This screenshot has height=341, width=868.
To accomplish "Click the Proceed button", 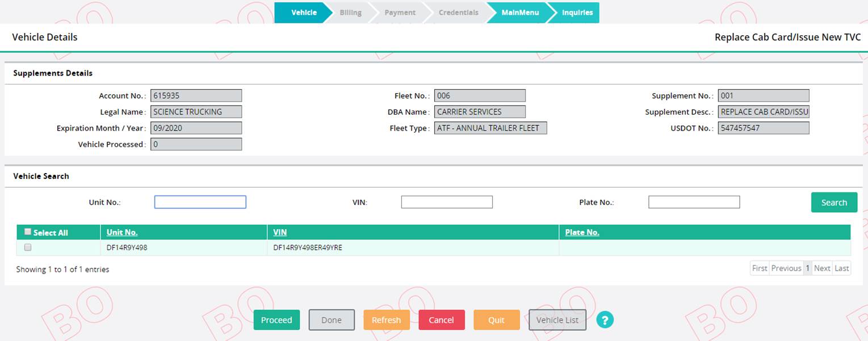I will [276, 320].
